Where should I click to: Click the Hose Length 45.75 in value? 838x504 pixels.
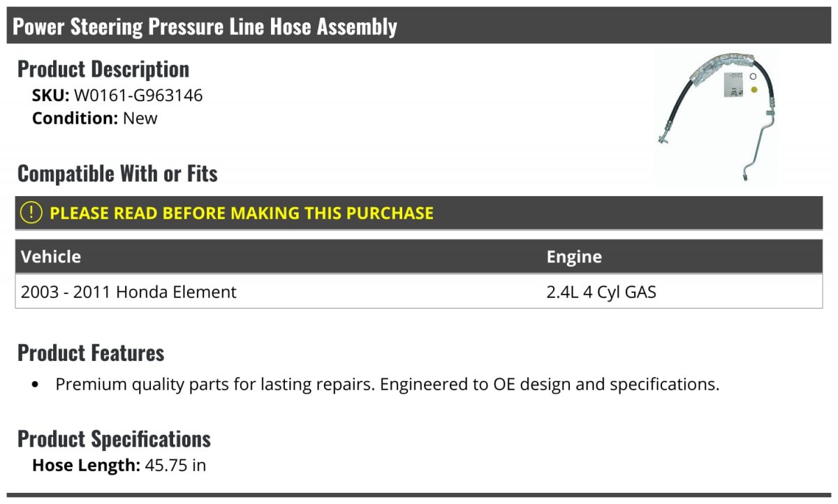[175, 465]
